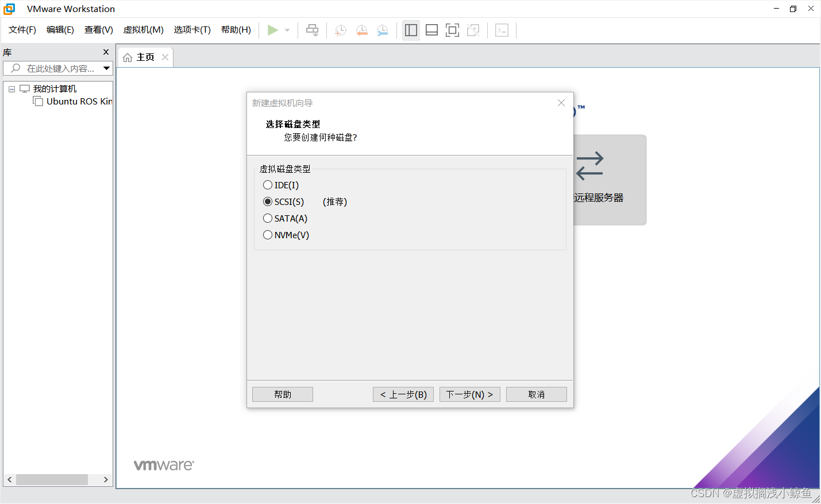Click the 远程服务器 connect tile

(610, 180)
